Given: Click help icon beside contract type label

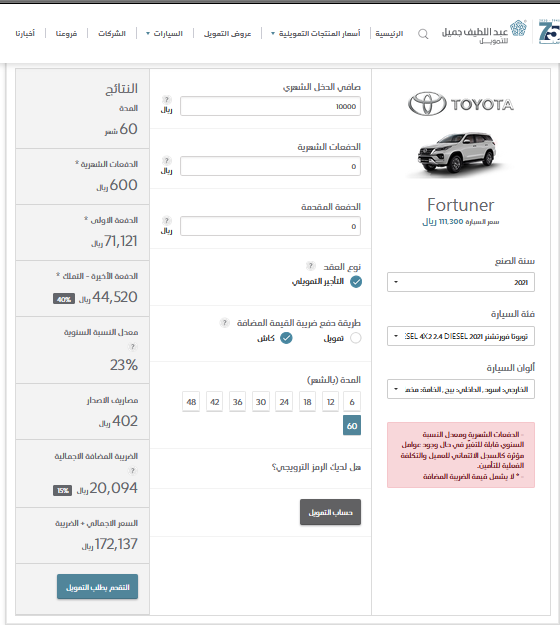Looking at the screenshot, I should coord(311,266).
